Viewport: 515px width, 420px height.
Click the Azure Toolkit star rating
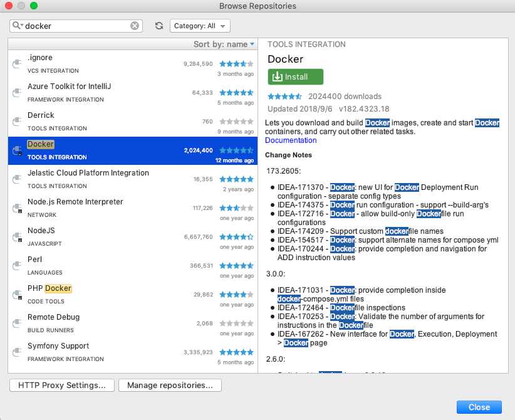tap(236, 93)
